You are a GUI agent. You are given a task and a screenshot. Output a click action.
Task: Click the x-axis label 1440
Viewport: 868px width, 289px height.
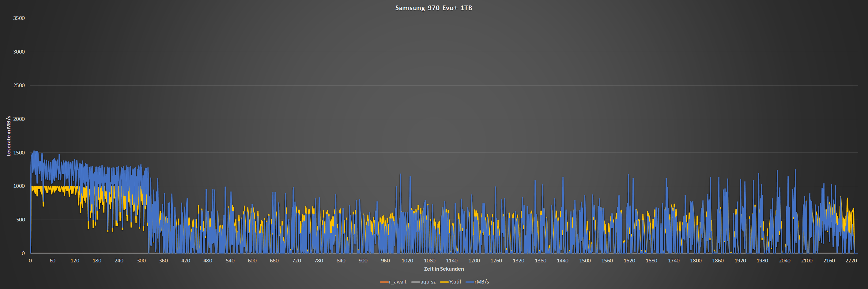coord(563,261)
